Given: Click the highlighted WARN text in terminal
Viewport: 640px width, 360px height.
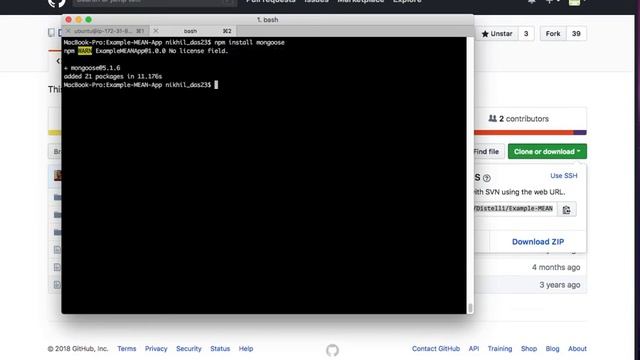Looking at the screenshot, I should (84, 51).
